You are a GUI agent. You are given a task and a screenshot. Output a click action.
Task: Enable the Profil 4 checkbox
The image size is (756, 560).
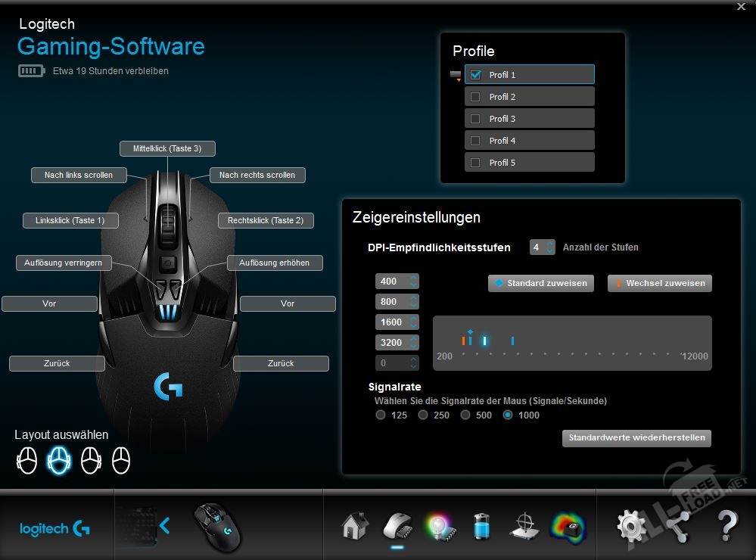[475, 141]
